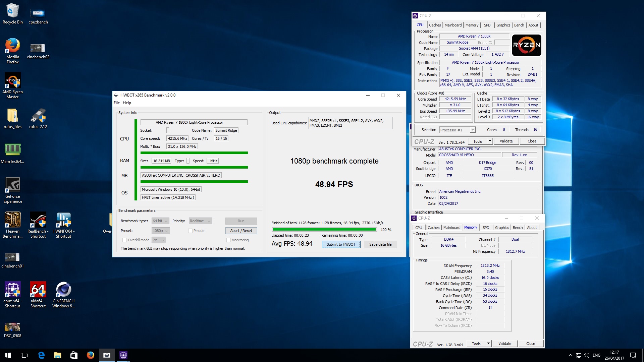The image size is (644, 362).
Task: Select the rufus-2.12 desktop icon
Action: 38,119
